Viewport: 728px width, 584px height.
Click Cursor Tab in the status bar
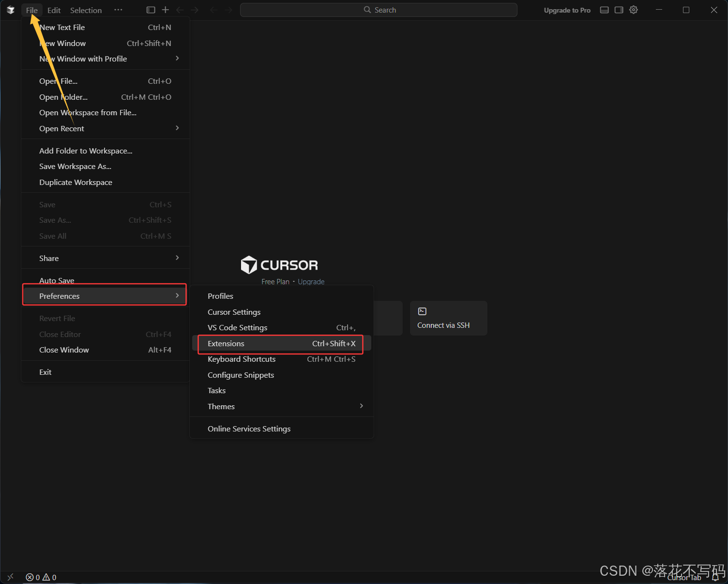[684, 577]
